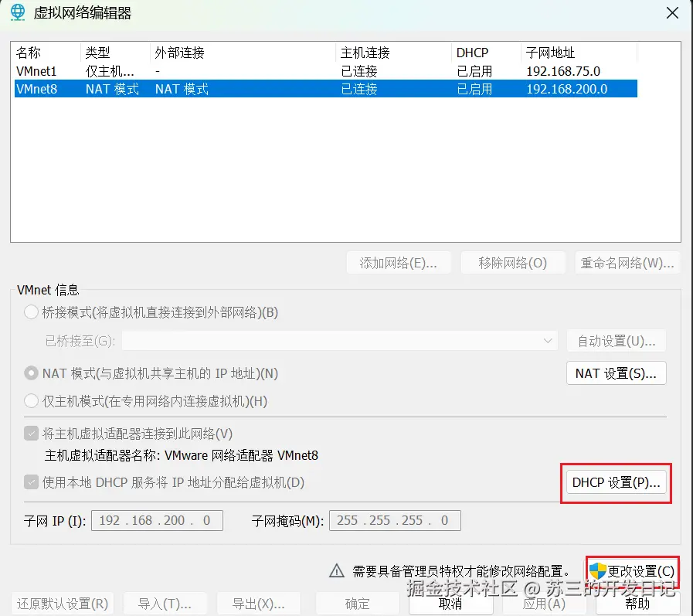Open NAT 设置(S)... dialog
693x616 pixels.
coord(616,373)
